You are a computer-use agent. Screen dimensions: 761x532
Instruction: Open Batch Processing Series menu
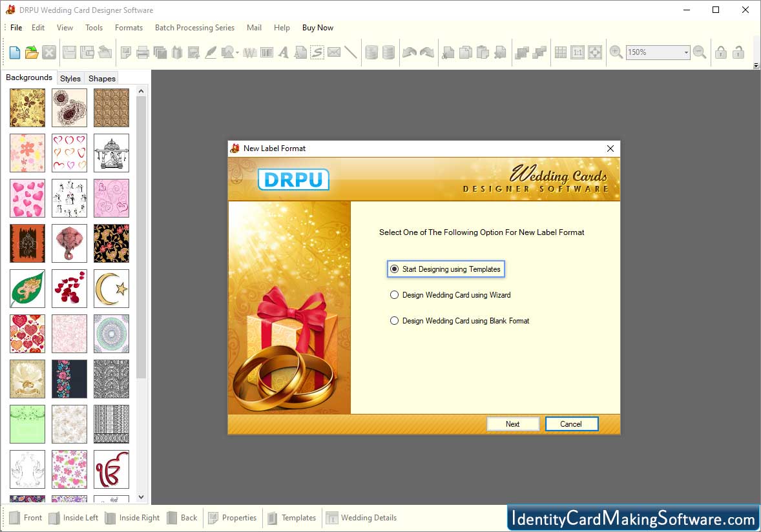click(x=194, y=28)
